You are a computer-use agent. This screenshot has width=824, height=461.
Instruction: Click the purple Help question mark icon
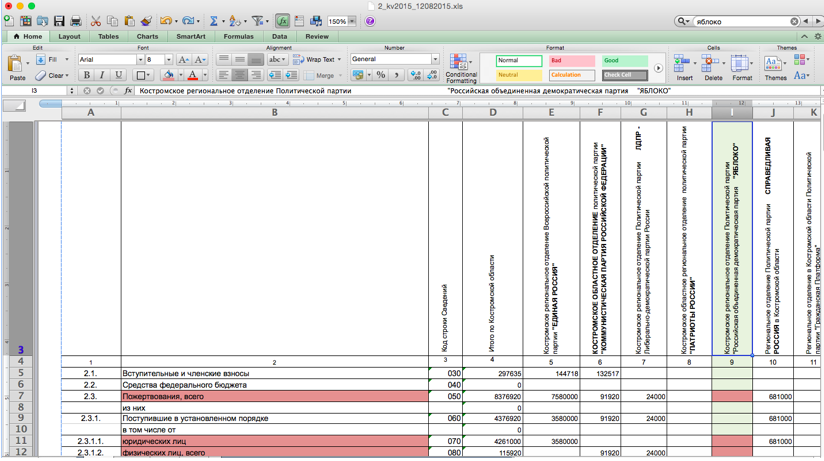[x=369, y=21]
